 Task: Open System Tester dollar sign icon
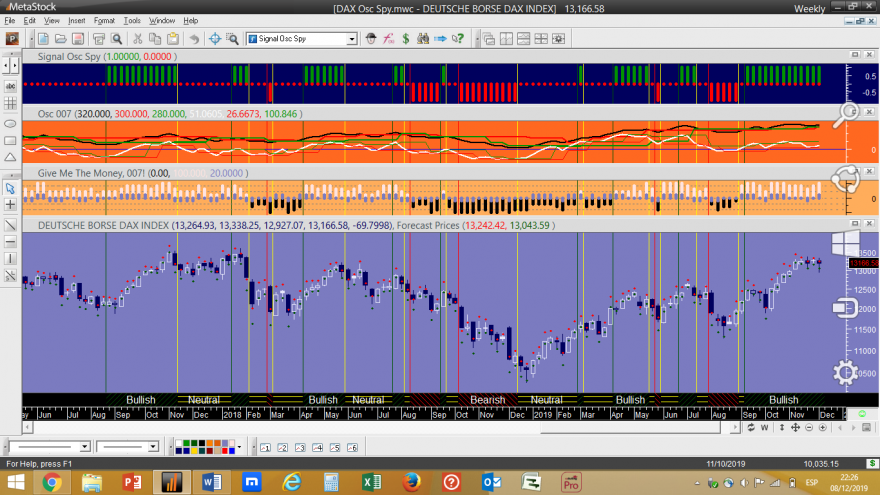point(406,39)
